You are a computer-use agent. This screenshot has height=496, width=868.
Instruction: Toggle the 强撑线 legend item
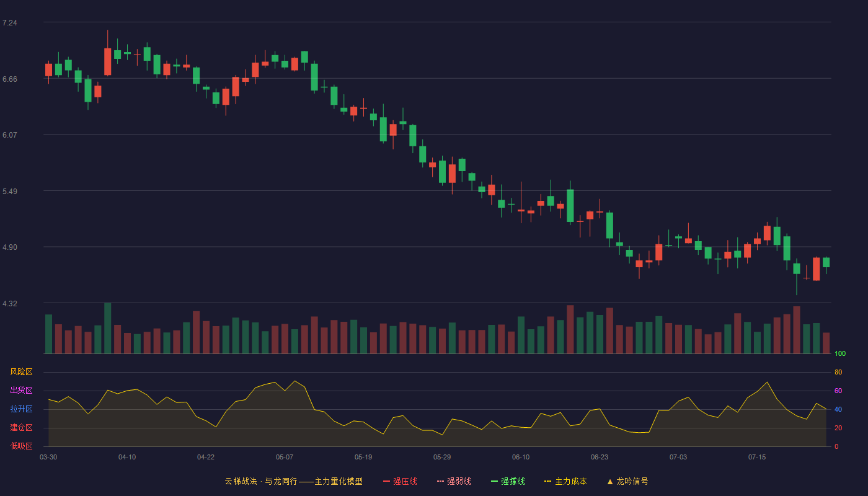coord(508,481)
